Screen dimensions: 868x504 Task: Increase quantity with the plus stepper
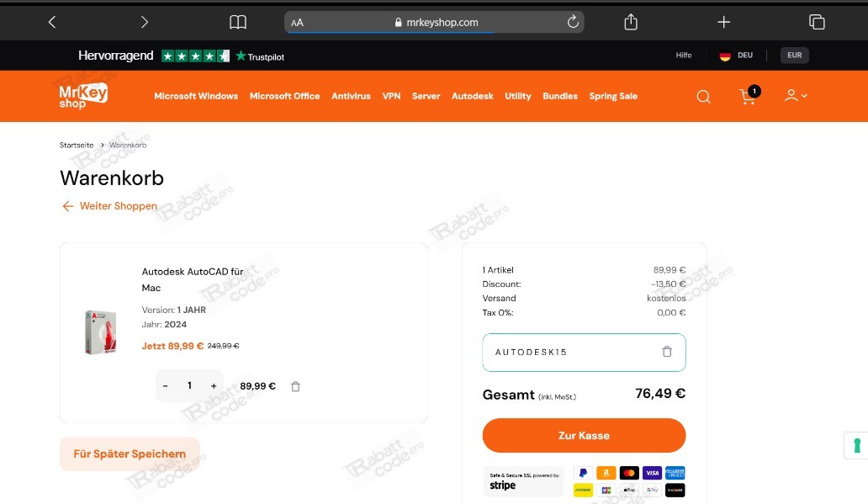pyautogui.click(x=213, y=385)
